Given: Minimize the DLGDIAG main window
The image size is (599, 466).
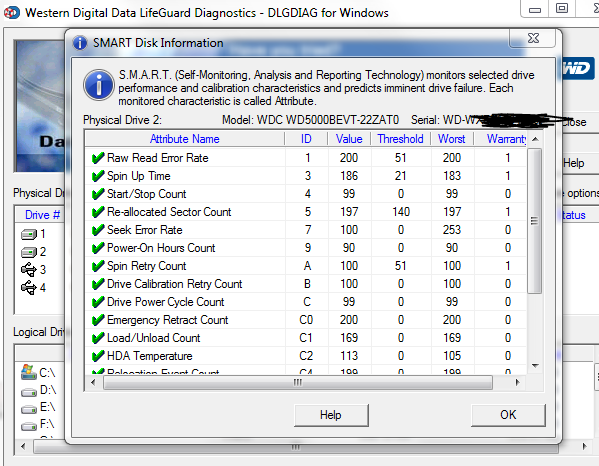Looking at the screenshot, I should (535, 9).
